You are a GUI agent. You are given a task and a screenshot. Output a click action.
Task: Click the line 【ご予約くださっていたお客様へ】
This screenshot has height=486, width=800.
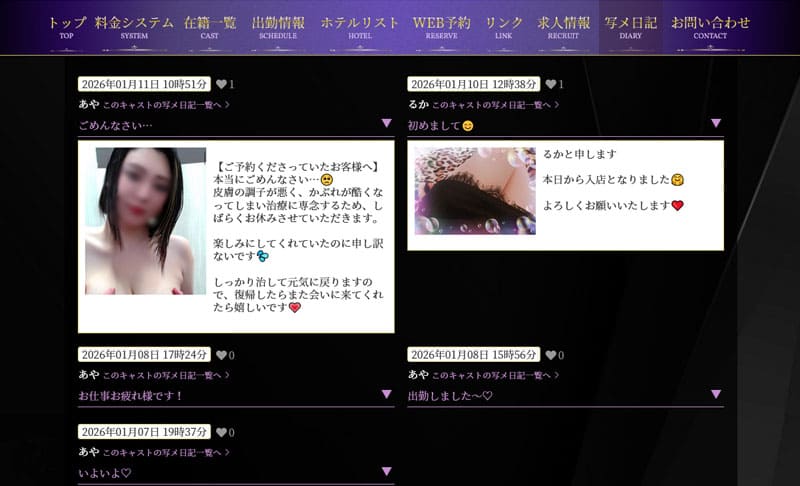(298, 167)
